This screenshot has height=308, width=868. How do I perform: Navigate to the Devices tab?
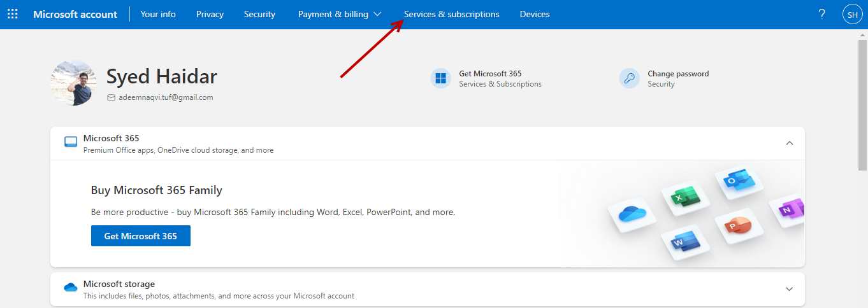(534, 14)
